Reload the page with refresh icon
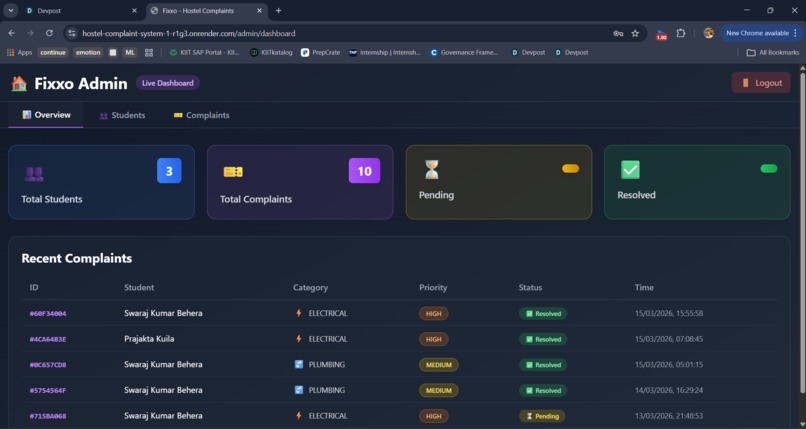Viewport: 806px width, 429px height. (49, 33)
